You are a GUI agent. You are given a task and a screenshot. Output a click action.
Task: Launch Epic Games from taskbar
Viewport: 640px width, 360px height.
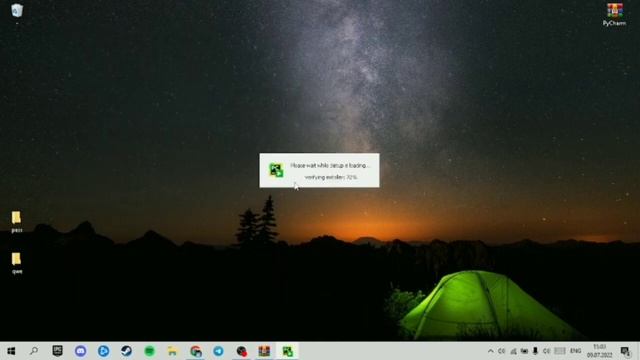(57, 351)
